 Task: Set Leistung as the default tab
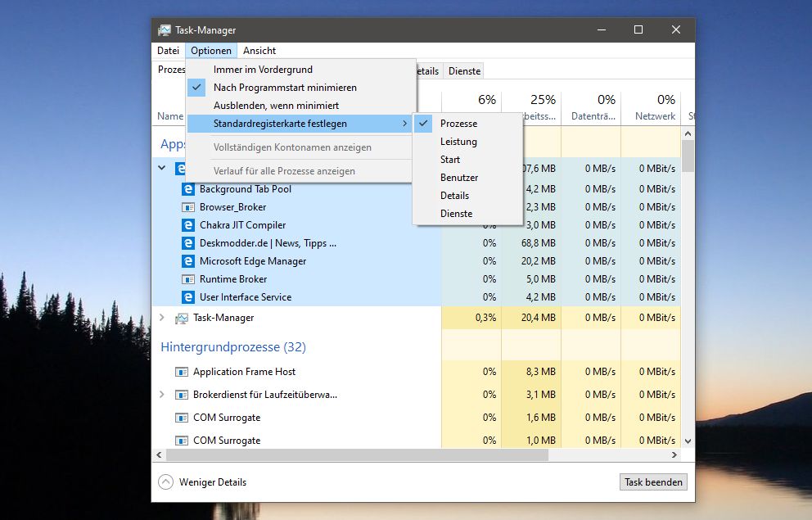pos(467,142)
